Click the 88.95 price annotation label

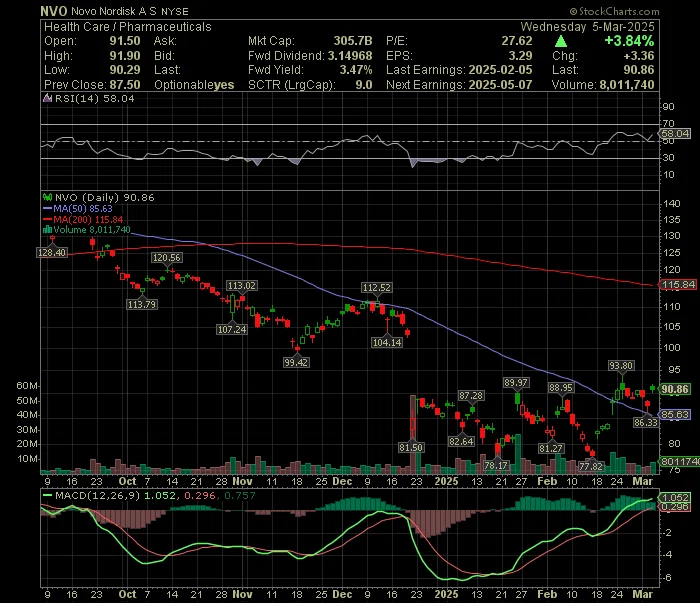tap(561, 388)
